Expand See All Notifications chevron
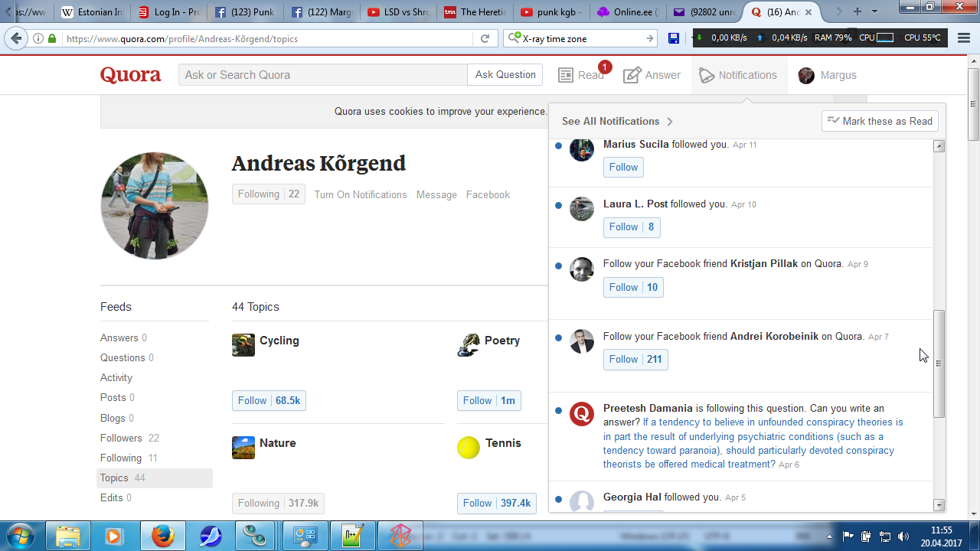 coord(670,122)
